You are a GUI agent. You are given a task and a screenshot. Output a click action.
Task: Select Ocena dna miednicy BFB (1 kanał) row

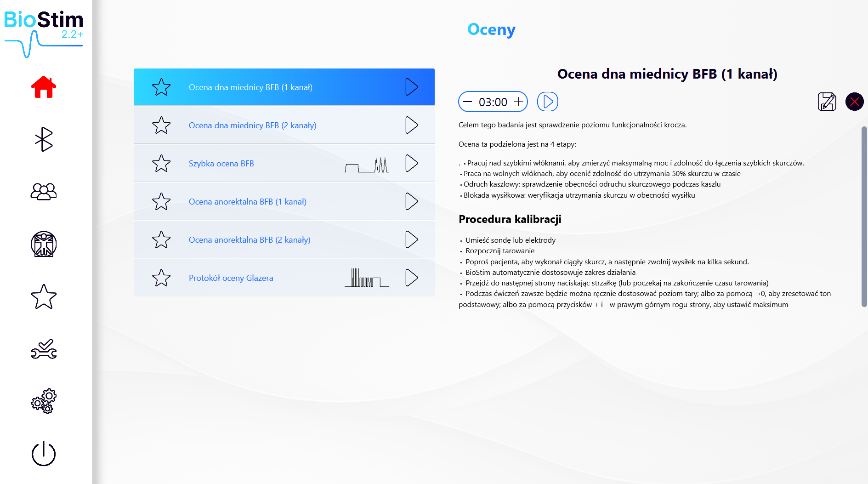coord(284,87)
